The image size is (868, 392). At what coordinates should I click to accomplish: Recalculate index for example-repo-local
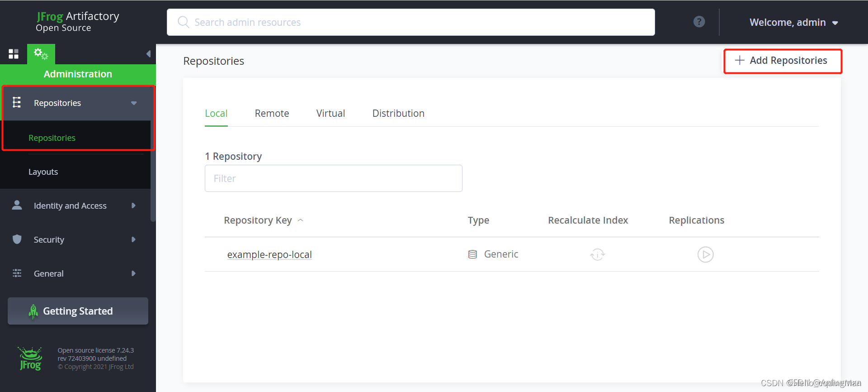597,254
